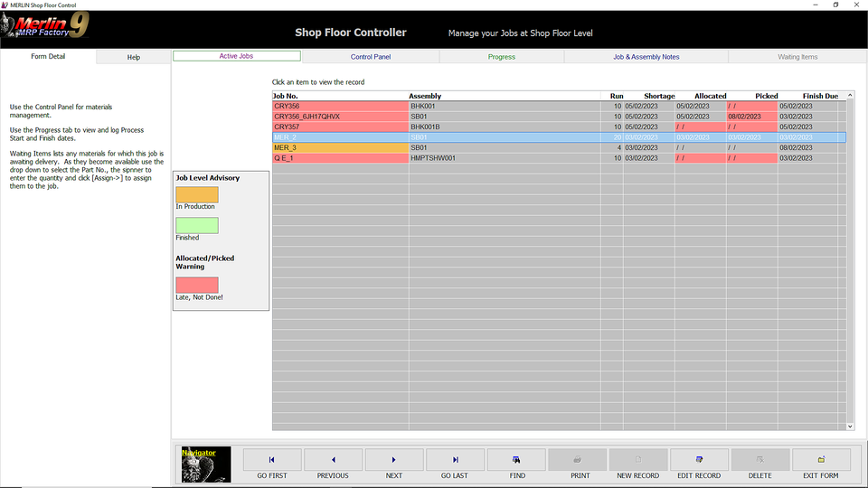868x488 pixels.
Task: Click the scroll down arrow of job grid
Action: (850, 427)
